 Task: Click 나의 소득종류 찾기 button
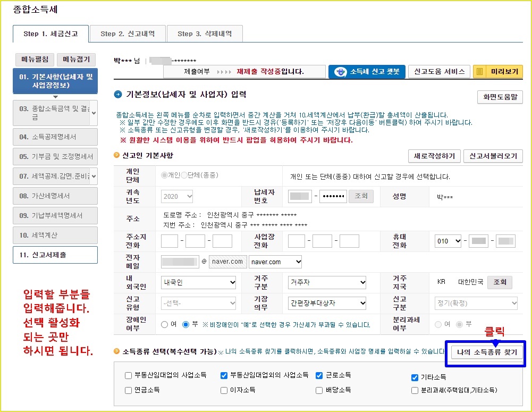click(487, 352)
